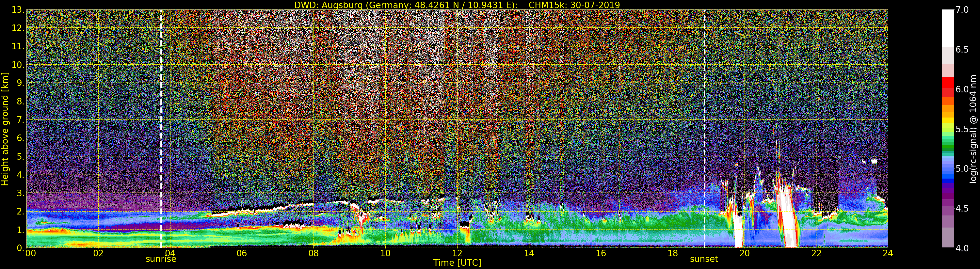
Task: Click the colorbar label 'log(rc-signal) @ 1064 nm'
Action: click(x=973, y=129)
